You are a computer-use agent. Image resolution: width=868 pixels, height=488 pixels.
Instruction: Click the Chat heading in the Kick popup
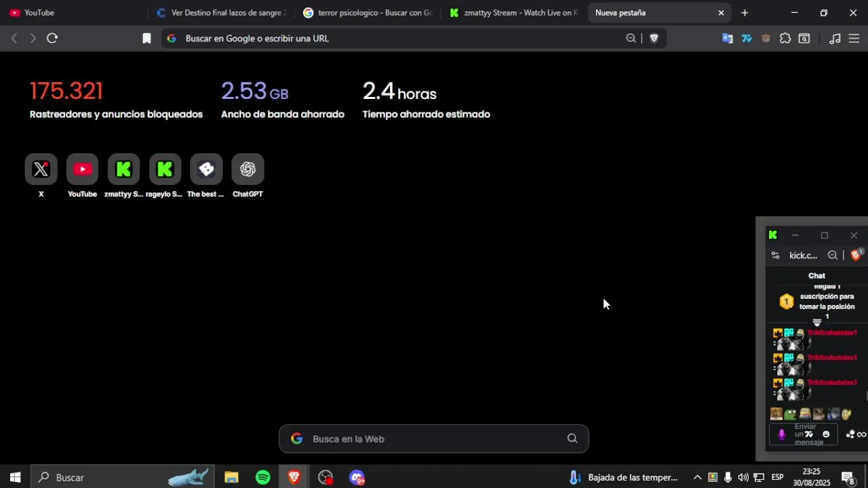click(816, 276)
